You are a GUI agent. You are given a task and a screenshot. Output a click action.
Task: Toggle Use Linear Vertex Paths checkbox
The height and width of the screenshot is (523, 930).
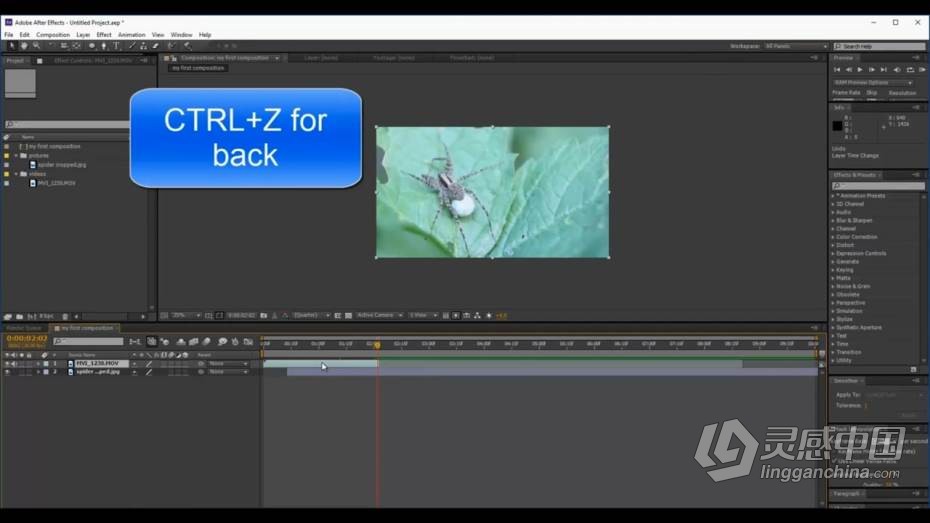point(835,461)
